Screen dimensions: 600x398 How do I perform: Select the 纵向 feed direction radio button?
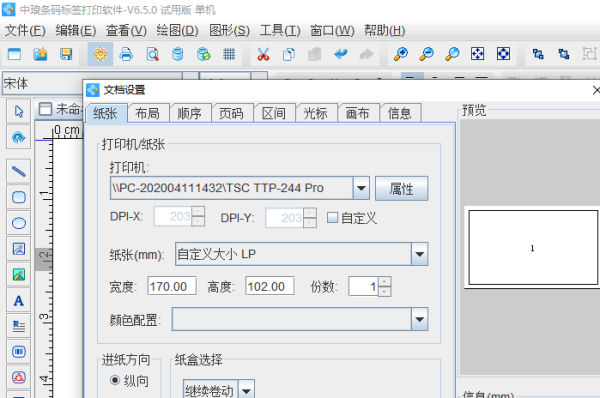(115, 380)
